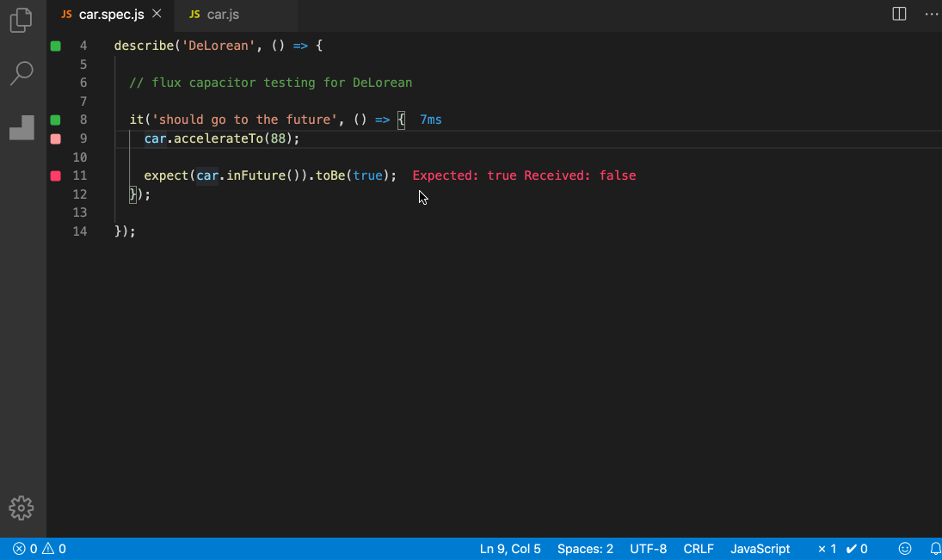The width and height of the screenshot is (942, 560).
Task: Click line number 14 in gutter
Action: pos(80,231)
